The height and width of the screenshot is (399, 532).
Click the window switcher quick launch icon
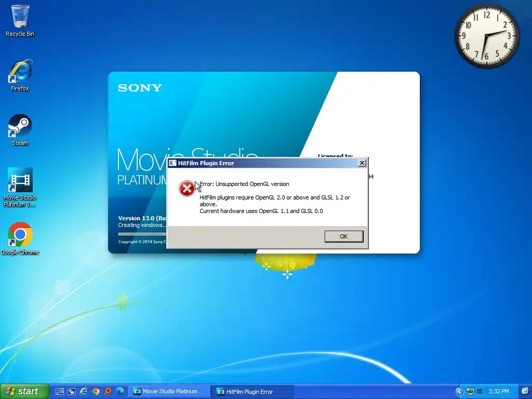point(72,392)
